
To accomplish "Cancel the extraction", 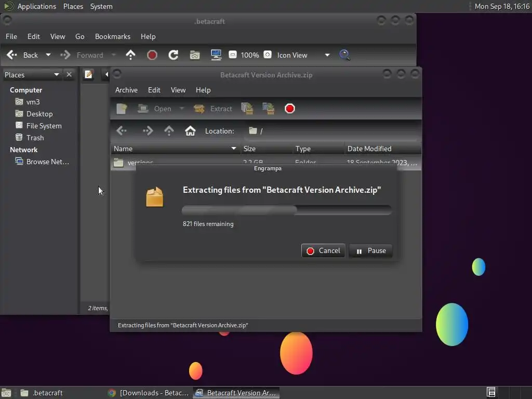I will [323, 251].
